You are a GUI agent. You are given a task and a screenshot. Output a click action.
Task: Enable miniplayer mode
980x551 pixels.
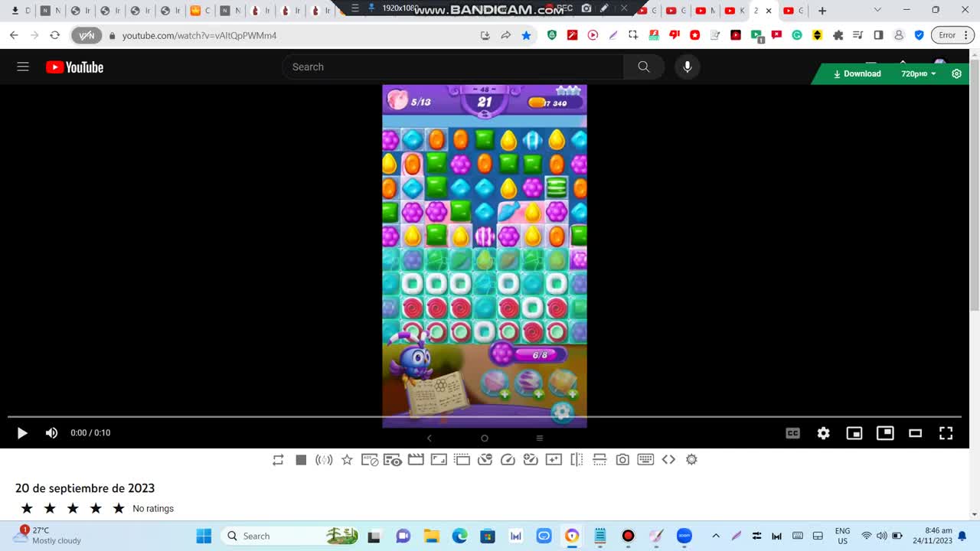[854, 433]
